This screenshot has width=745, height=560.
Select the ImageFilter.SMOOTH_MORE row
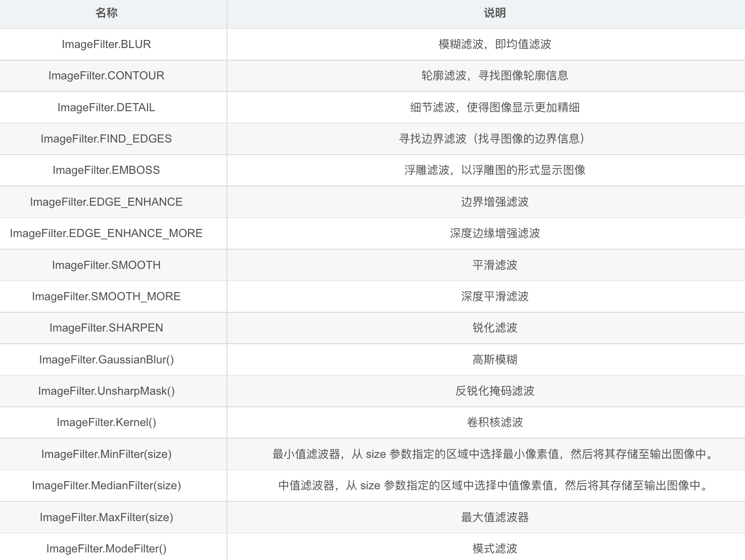click(106, 296)
